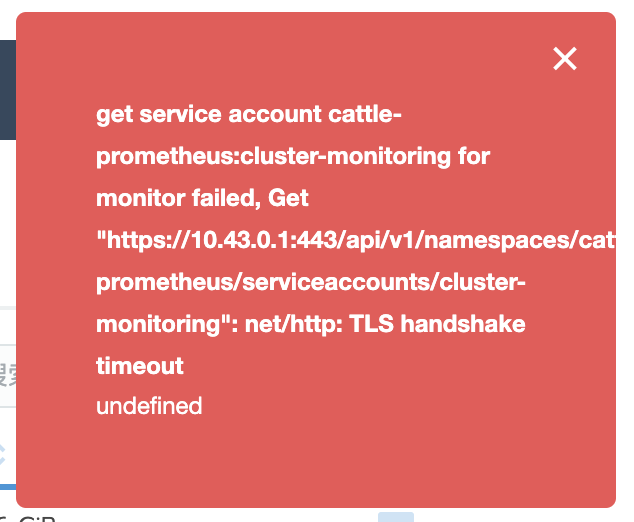Click the "TLS handshake" phrase
Image resolution: width=634 pixels, height=522 pixels.
tap(454, 324)
